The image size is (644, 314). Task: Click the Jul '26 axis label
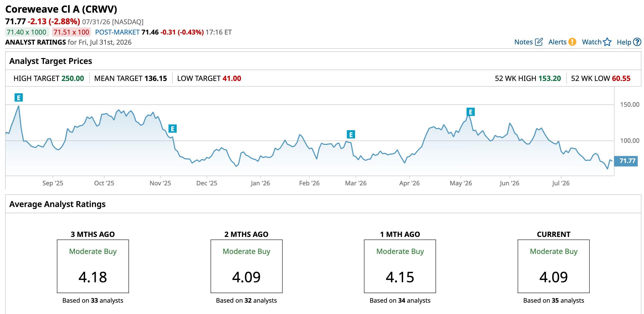pos(561,183)
